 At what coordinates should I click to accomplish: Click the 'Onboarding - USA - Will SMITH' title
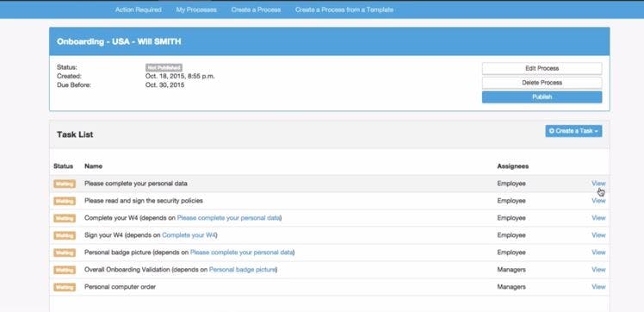pyautogui.click(x=119, y=41)
